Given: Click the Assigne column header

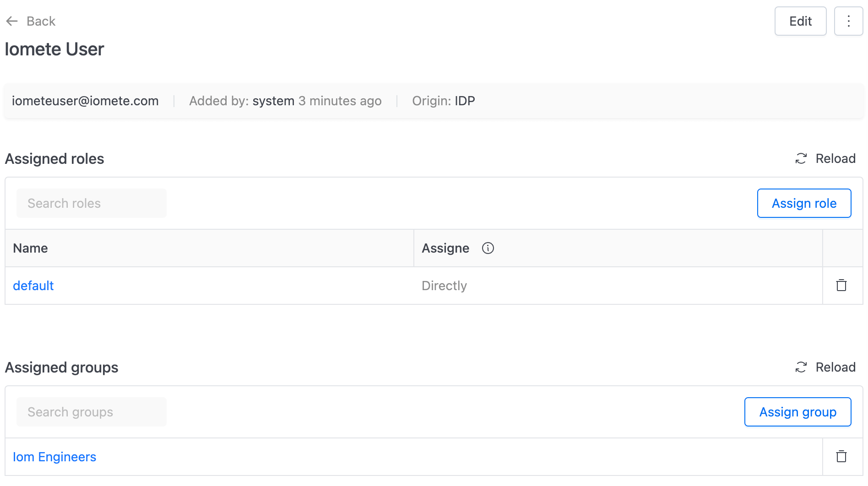Looking at the screenshot, I should click(x=618, y=248).
